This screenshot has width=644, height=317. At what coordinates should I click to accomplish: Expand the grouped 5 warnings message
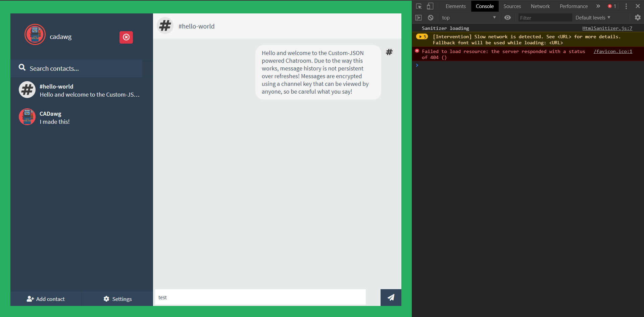pyautogui.click(x=422, y=37)
